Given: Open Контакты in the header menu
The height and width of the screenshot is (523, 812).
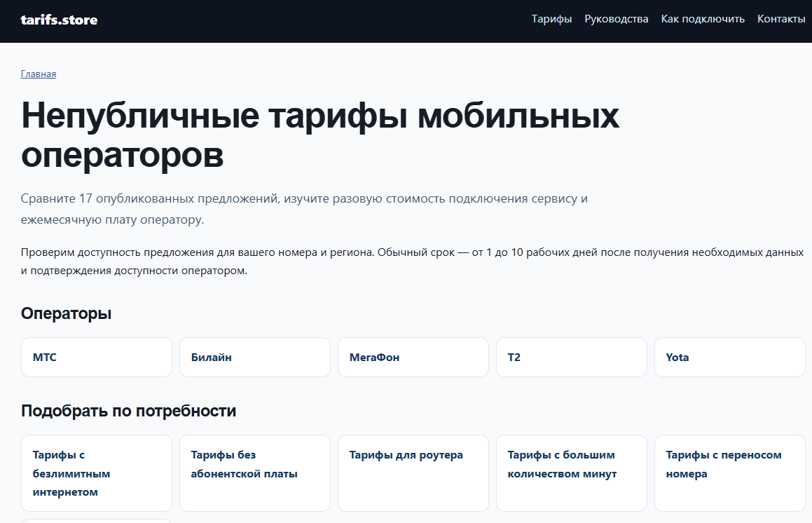Looking at the screenshot, I should click(781, 19).
